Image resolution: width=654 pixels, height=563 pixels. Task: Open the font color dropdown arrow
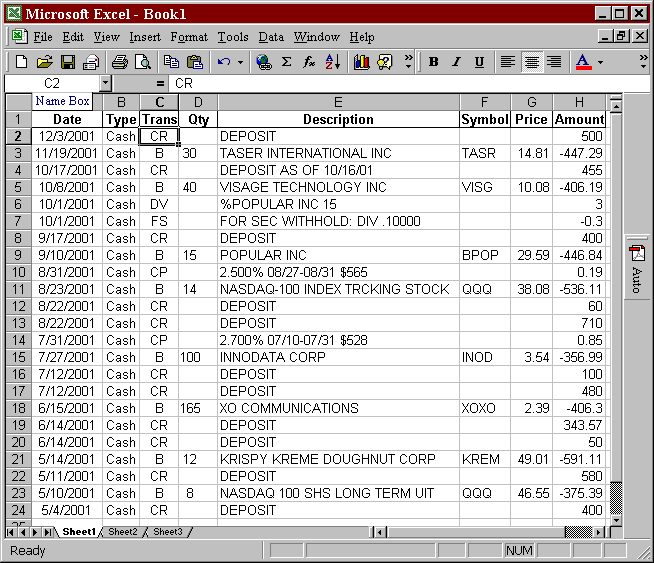(600, 62)
